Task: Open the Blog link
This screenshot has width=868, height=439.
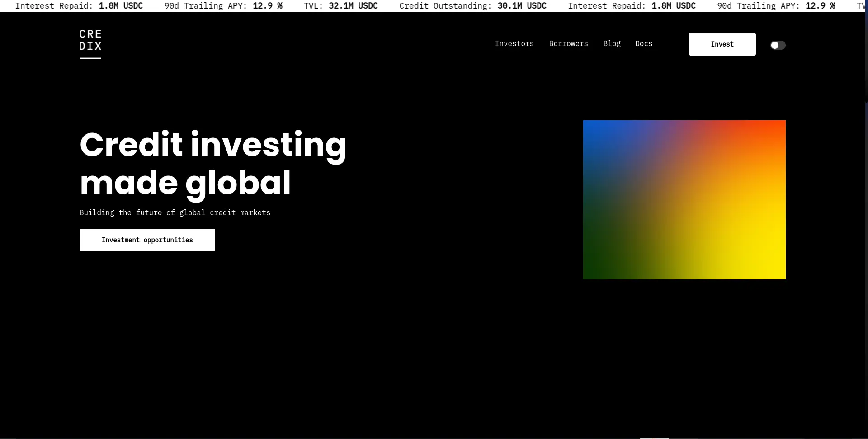Action: (x=612, y=44)
